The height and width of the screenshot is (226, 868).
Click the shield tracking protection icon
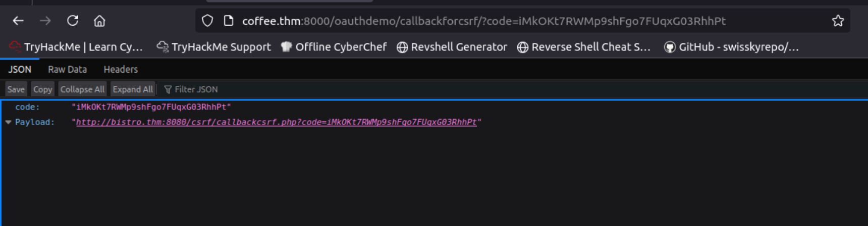point(207,21)
